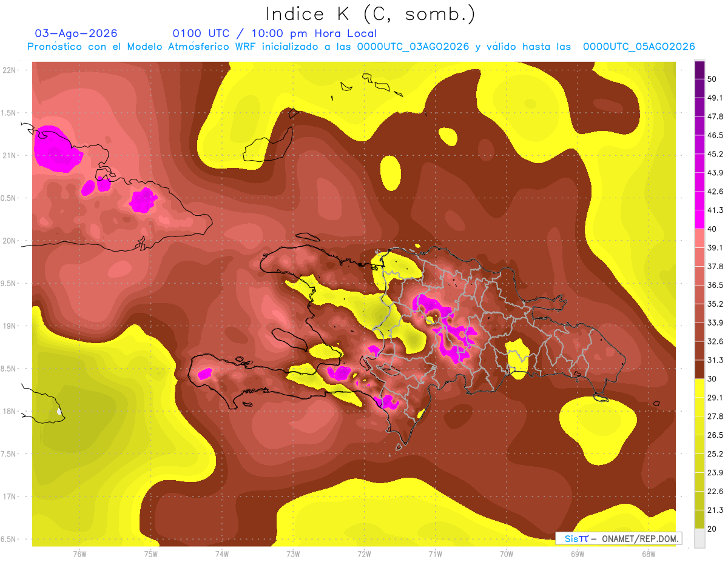
Task: Pick the light gray swatch below legend value 20
Action: tap(699, 538)
